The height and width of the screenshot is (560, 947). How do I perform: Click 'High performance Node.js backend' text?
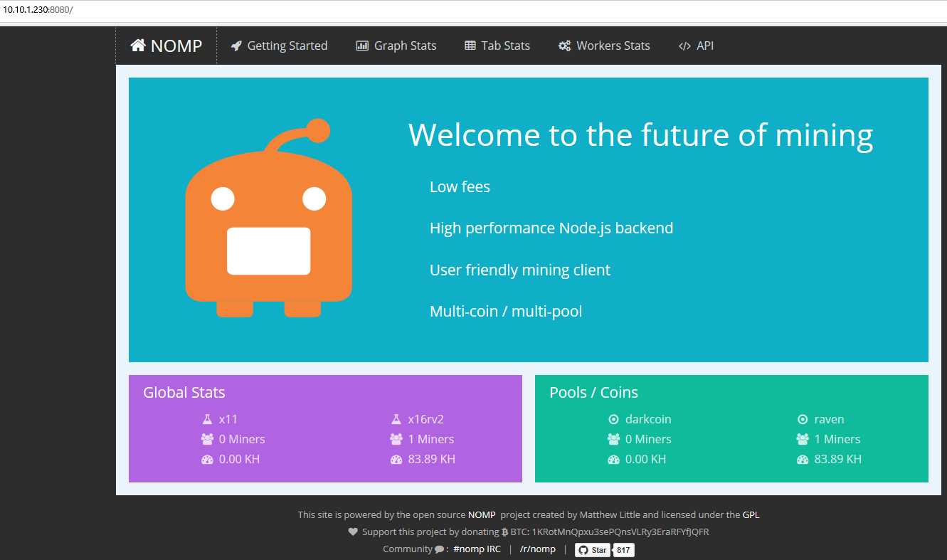[551, 228]
